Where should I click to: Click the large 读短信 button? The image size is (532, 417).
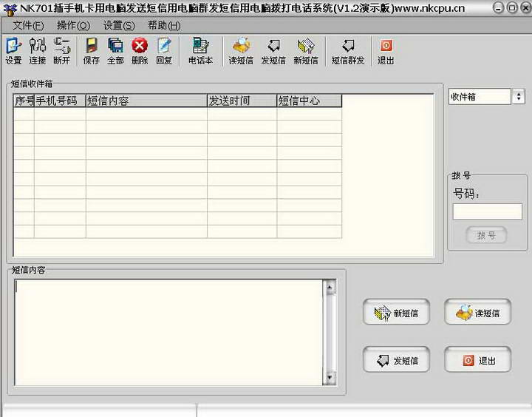(478, 313)
